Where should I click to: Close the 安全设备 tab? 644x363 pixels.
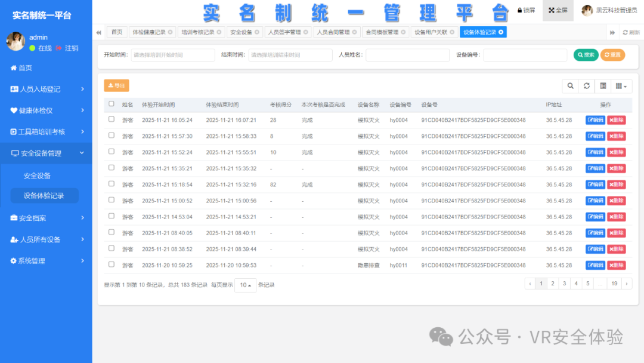[x=256, y=32]
